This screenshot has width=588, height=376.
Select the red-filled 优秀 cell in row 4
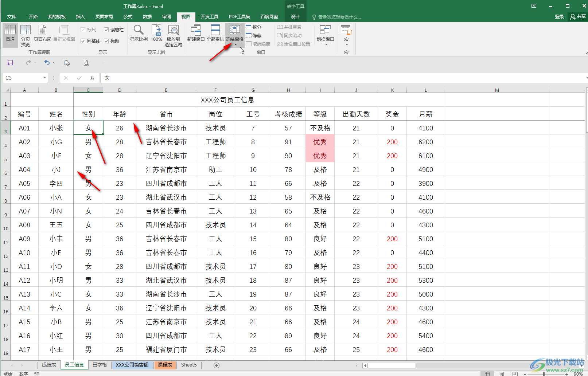[320, 142]
